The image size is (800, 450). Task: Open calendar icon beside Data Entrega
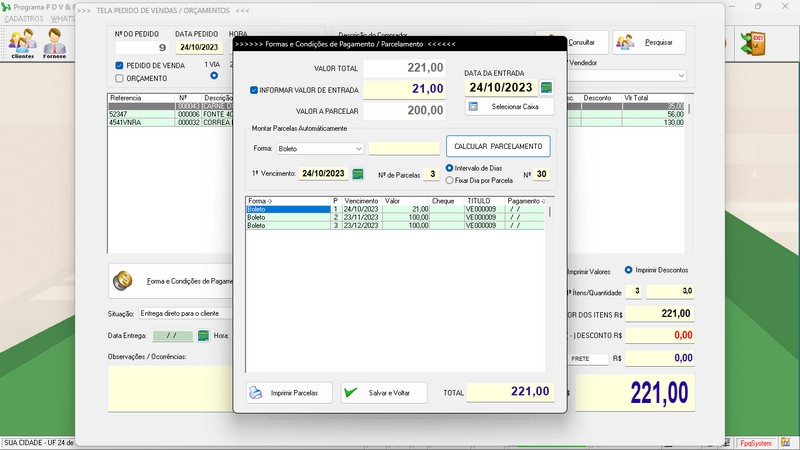click(203, 335)
